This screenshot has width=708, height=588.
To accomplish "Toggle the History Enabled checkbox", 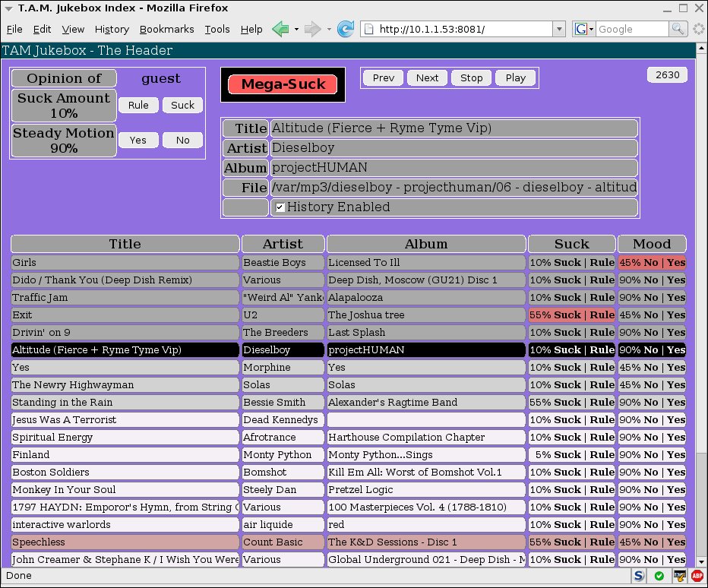I will pos(280,207).
